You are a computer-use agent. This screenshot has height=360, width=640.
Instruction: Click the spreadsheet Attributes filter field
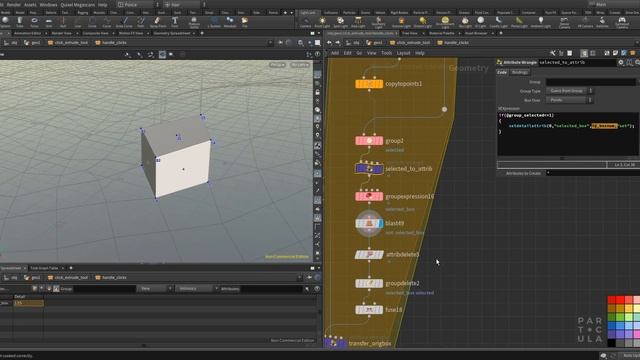[x=272, y=289]
